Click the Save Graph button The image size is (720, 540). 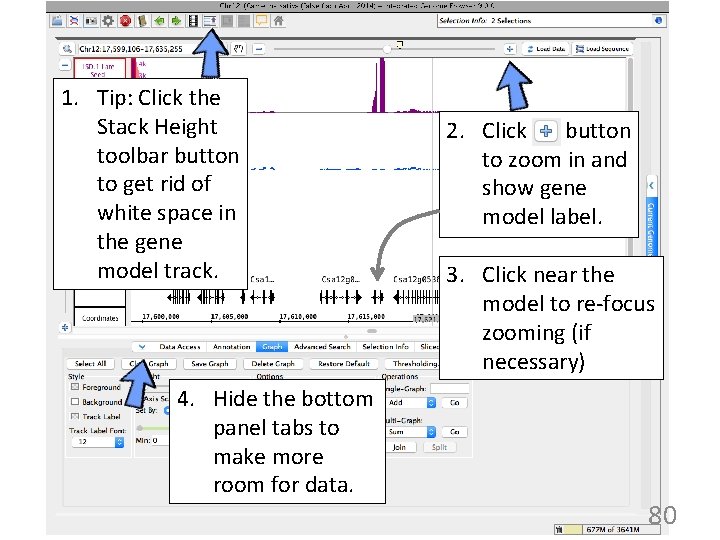click(210, 364)
